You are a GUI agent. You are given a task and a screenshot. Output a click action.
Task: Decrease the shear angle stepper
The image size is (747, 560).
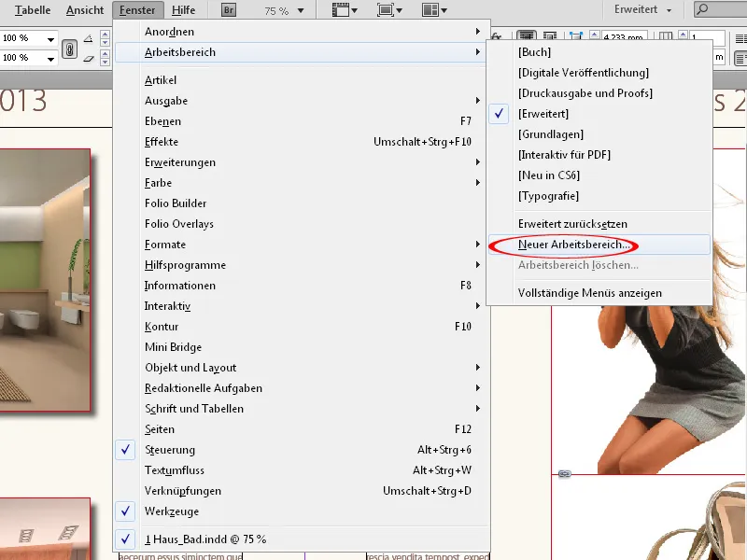click(106, 62)
